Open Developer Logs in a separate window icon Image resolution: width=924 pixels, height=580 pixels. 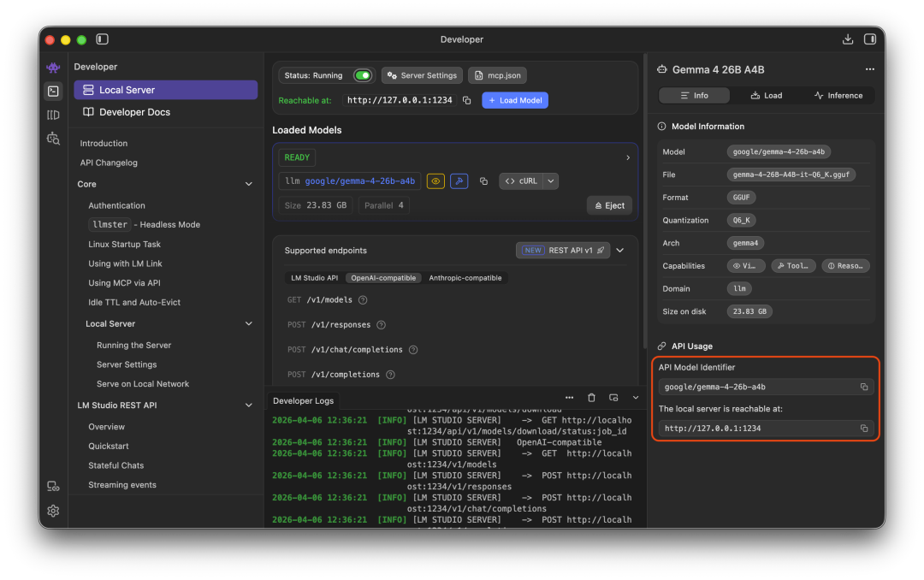(x=613, y=397)
